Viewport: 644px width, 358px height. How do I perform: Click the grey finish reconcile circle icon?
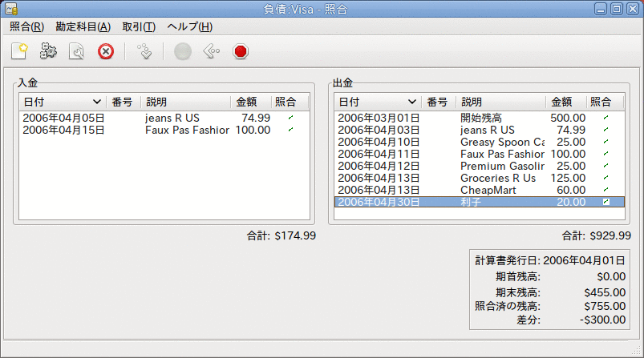183,51
